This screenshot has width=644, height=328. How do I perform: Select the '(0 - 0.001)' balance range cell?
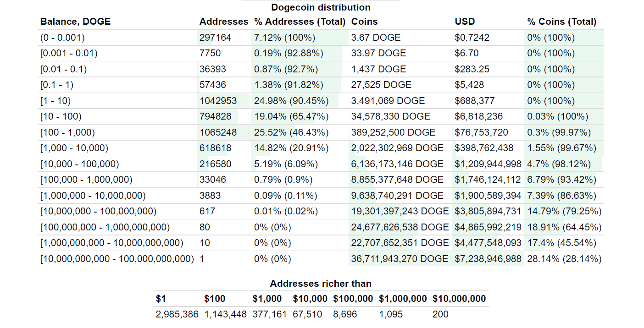coord(62,38)
